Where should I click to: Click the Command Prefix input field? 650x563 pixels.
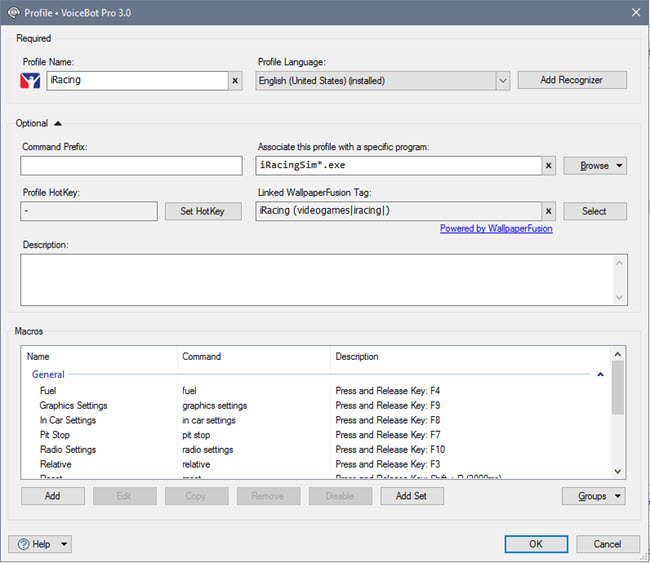point(131,165)
